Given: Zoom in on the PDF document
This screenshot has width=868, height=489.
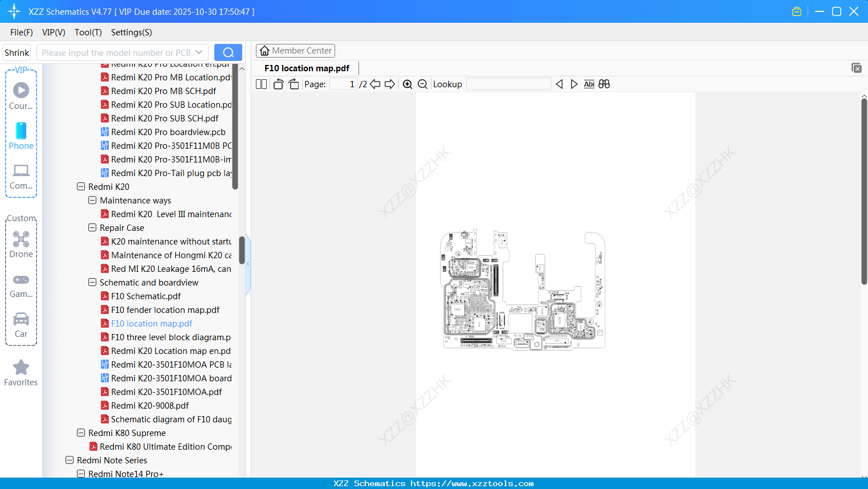Looking at the screenshot, I should (x=407, y=84).
